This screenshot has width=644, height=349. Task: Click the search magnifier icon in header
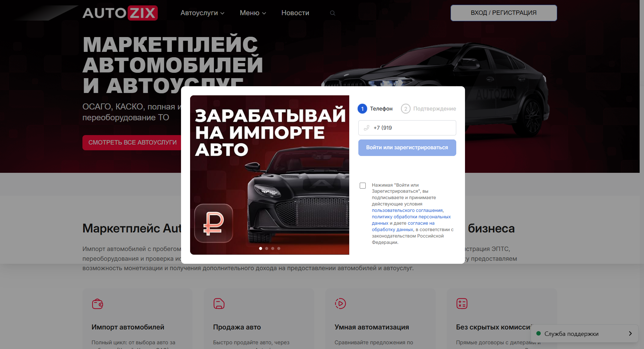click(332, 13)
